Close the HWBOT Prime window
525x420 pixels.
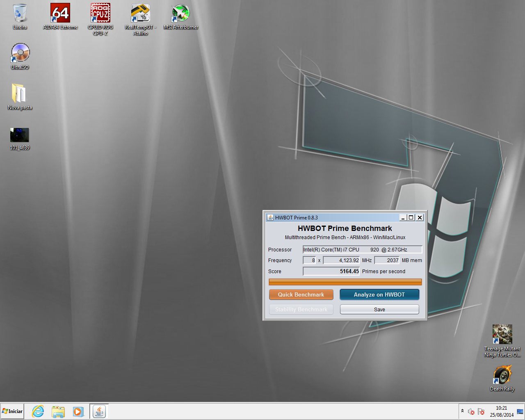pos(420,217)
